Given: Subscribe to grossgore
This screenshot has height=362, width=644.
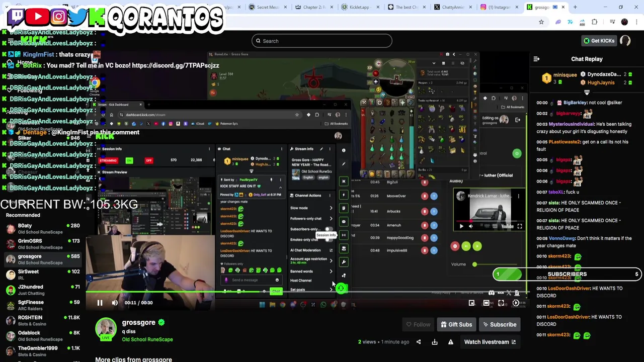Looking at the screenshot, I should pyautogui.click(x=500, y=324).
